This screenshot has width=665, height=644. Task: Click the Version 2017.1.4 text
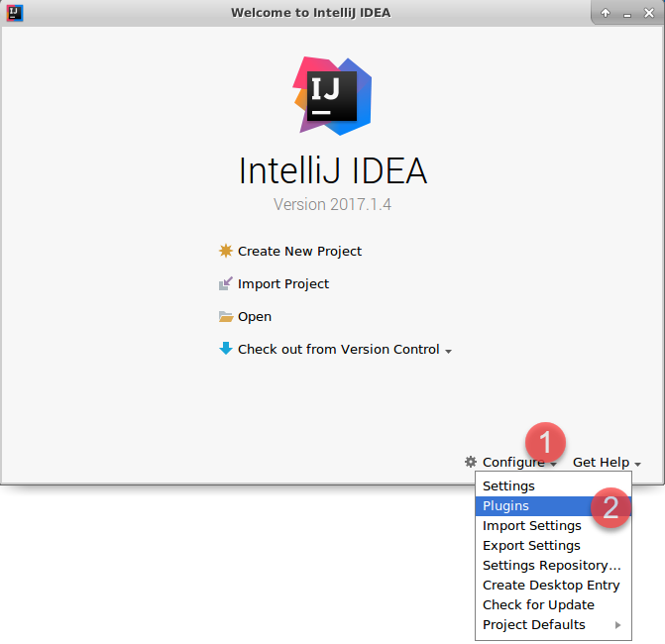click(x=332, y=204)
